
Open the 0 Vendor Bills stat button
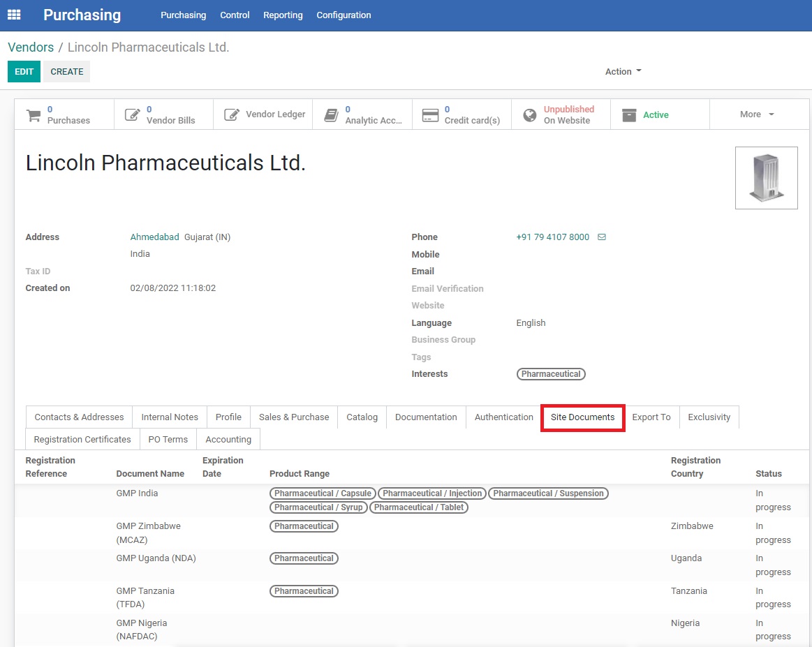tap(163, 114)
